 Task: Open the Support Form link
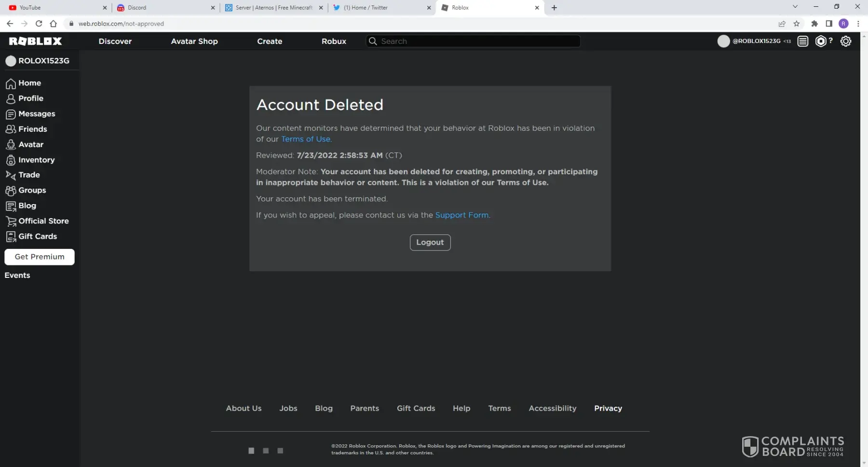461,215
